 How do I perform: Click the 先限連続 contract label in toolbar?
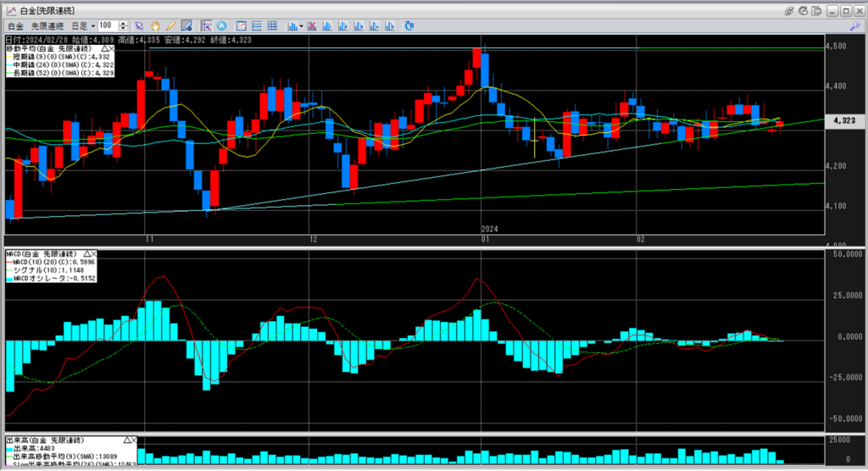click(x=47, y=26)
